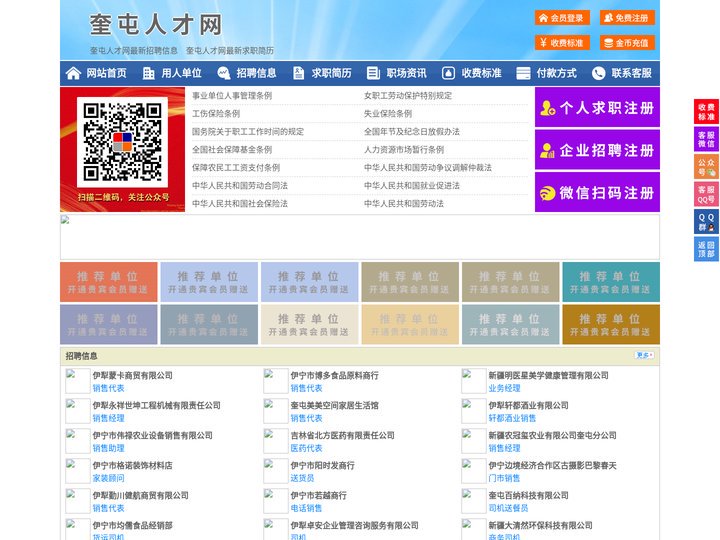Screen dimensions: 720x540
Task: Open the 医药代表 job link
Action: 306,448
